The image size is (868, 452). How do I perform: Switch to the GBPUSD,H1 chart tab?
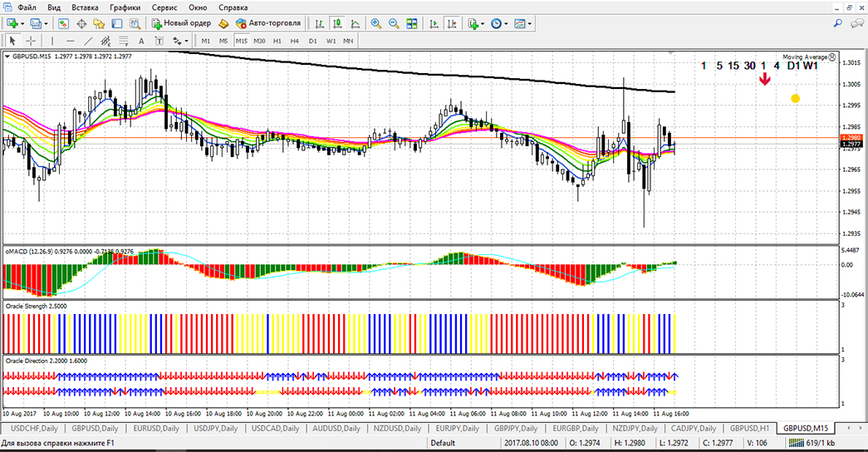749,428
